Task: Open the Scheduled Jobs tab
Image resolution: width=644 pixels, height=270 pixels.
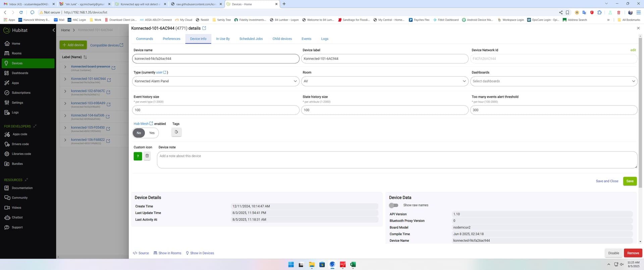Action: tap(251, 39)
